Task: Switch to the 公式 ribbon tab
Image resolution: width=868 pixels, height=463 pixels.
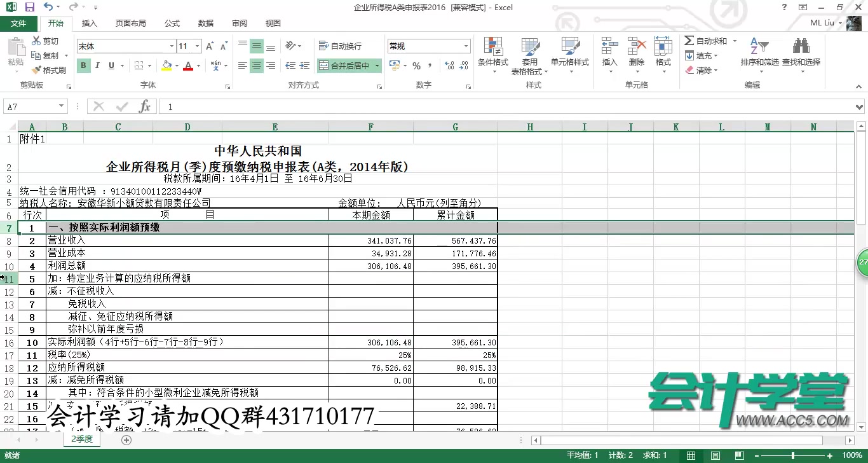Action: point(172,23)
